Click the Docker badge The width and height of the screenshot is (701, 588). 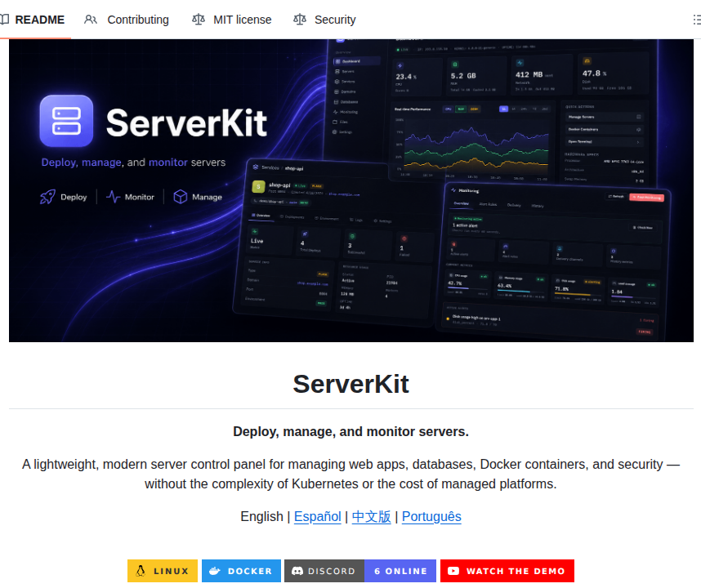coord(241,571)
